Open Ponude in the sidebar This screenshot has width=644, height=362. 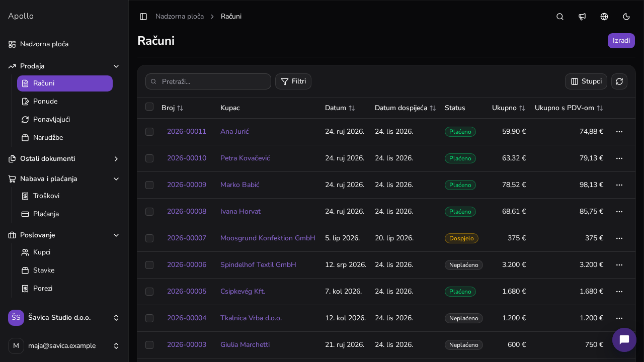click(65, 102)
